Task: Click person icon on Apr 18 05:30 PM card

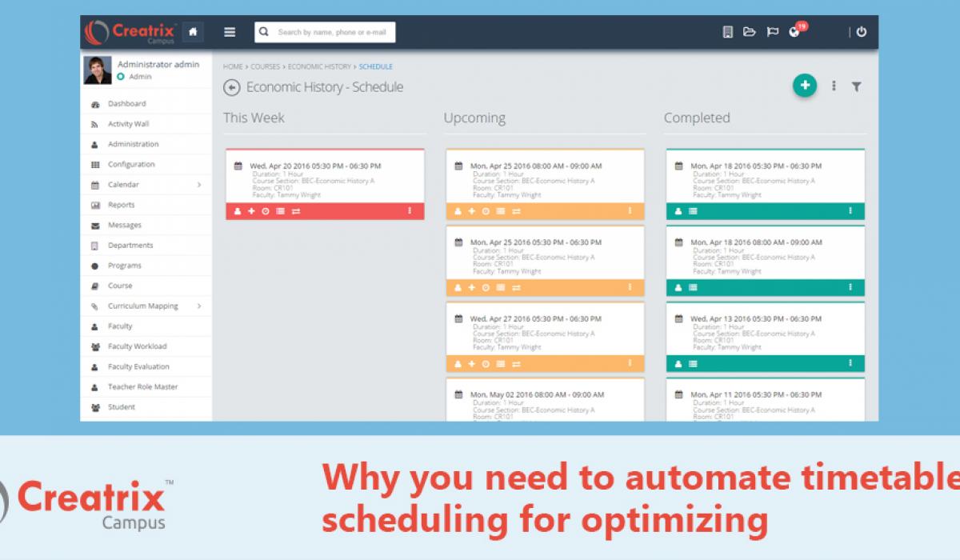Action: pyautogui.click(x=679, y=211)
